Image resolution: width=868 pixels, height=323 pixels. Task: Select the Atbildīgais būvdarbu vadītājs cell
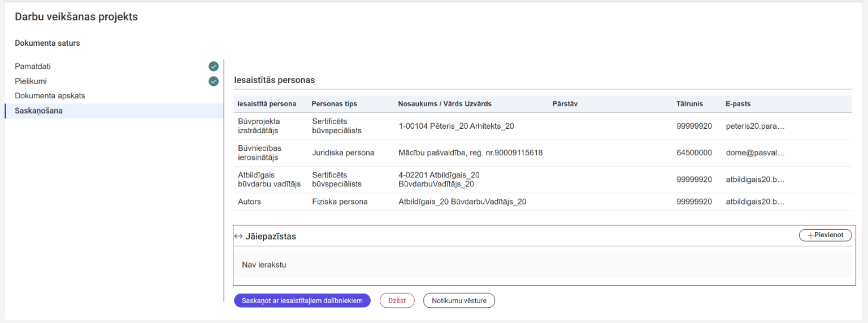pyautogui.click(x=269, y=180)
